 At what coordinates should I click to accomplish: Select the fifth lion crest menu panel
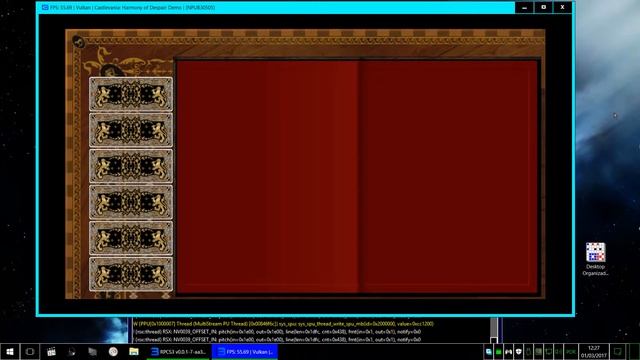(131, 238)
